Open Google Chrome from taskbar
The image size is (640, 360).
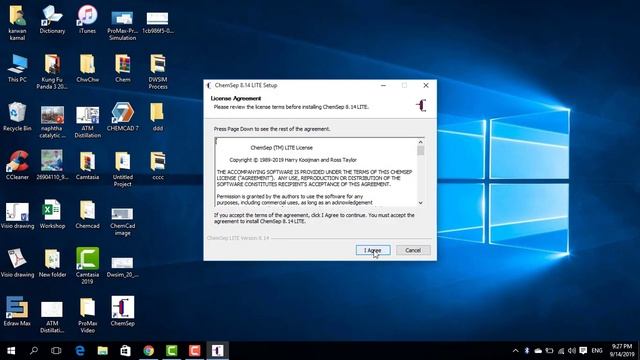(x=149, y=351)
